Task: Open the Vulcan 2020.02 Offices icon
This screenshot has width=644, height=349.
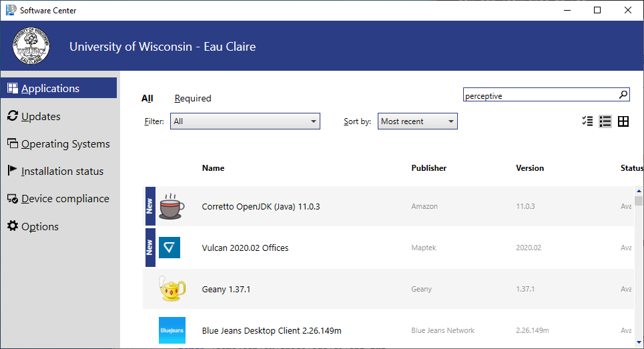Action: pyautogui.click(x=170, y=248)
